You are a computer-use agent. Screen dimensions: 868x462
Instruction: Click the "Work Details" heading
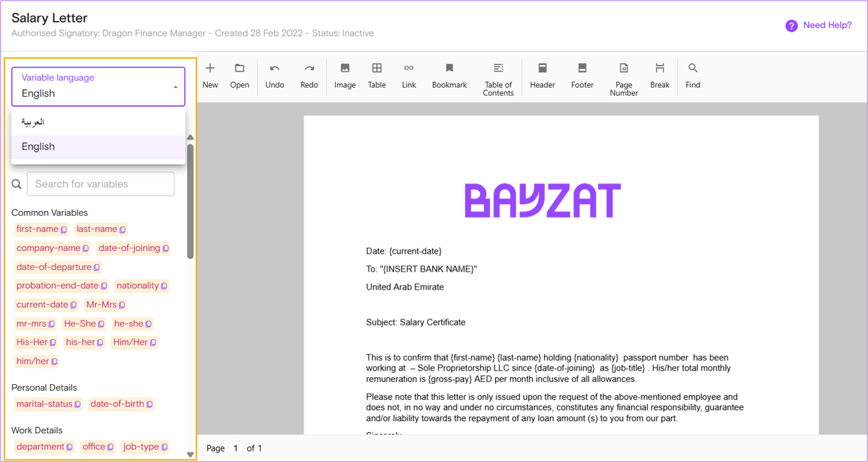coord(37,431)
